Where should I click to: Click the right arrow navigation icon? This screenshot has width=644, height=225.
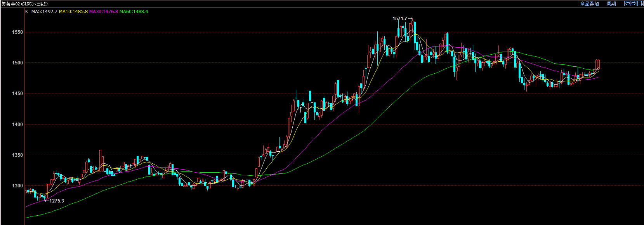(634, 3)
